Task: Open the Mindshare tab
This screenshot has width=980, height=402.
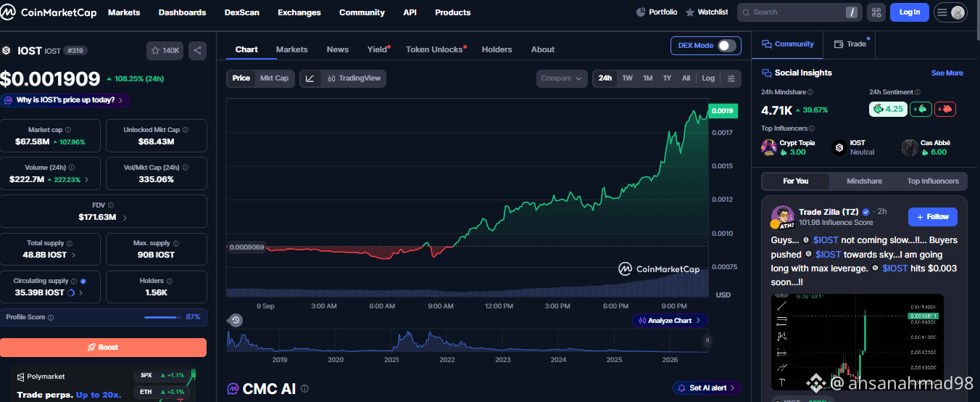Action: (864, 181)
